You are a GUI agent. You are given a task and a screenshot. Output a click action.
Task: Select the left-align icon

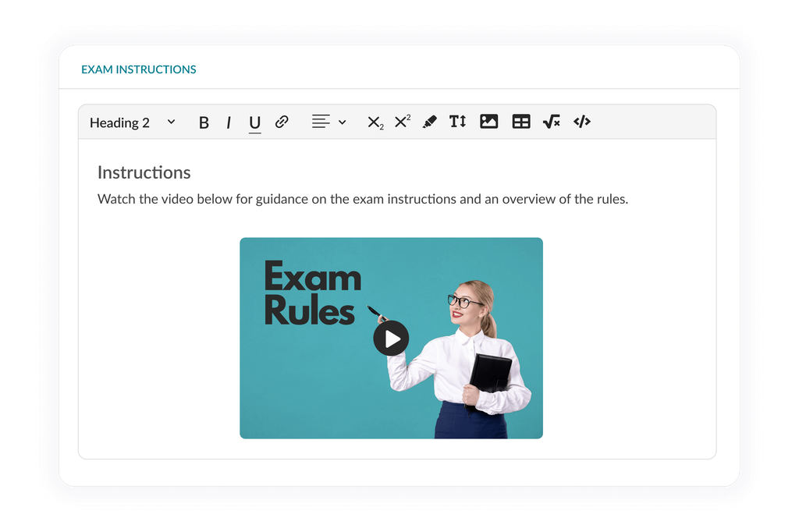click(319, 122)
